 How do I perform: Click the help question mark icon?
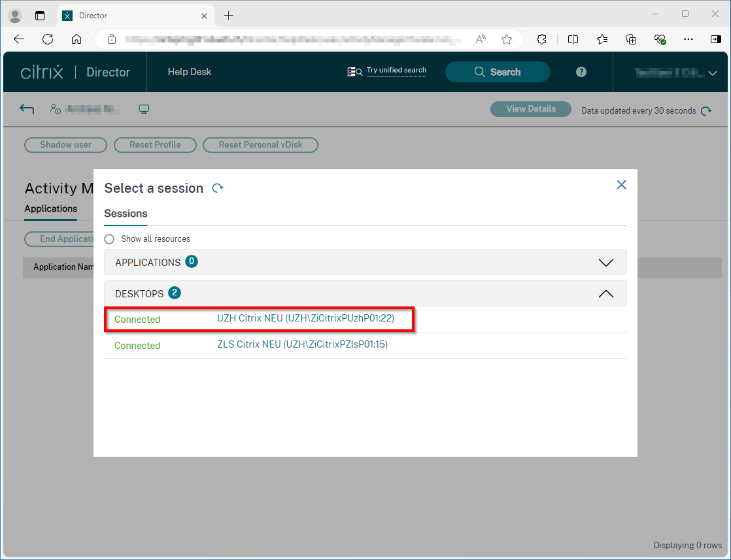click(x=581, y=72)
